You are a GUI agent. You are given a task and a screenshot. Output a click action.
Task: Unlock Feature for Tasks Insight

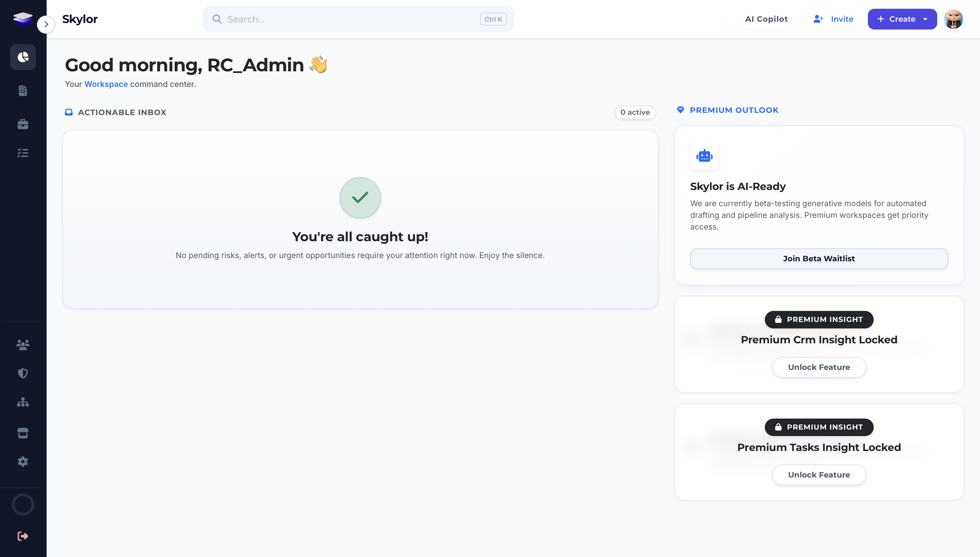819,475
